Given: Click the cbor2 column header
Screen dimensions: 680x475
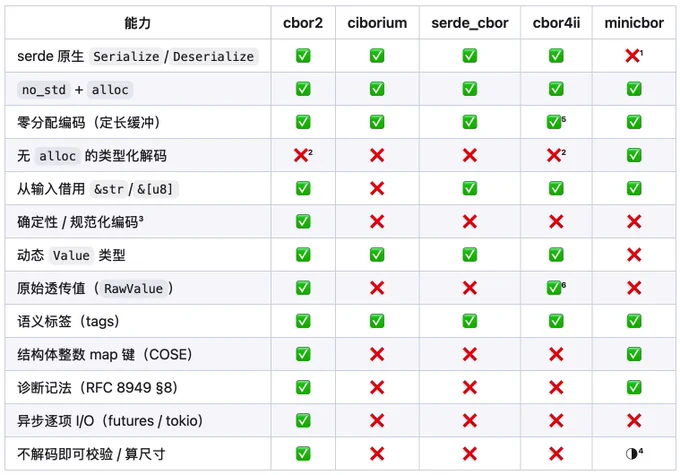Looking at the screenshot, I should pos(303,23).
